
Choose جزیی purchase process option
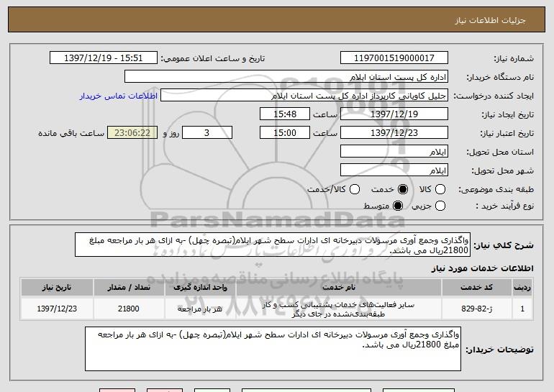click(440, 206)
